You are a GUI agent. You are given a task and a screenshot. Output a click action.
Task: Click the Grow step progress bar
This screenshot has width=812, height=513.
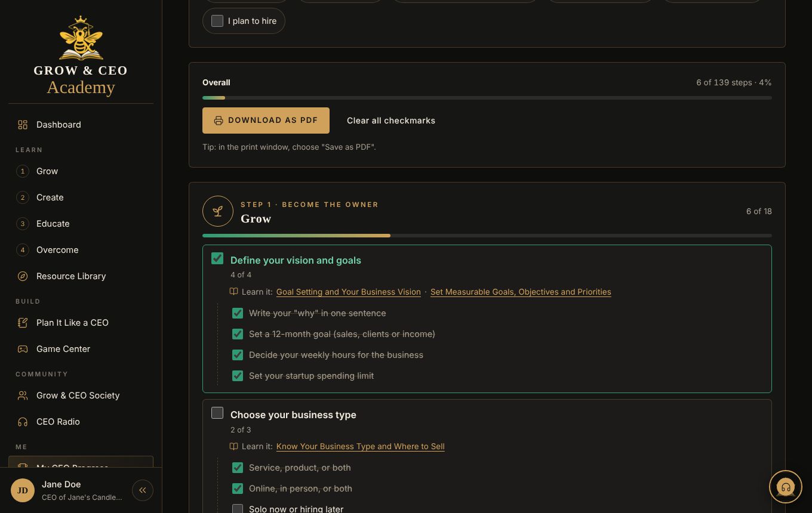(487, 236)
